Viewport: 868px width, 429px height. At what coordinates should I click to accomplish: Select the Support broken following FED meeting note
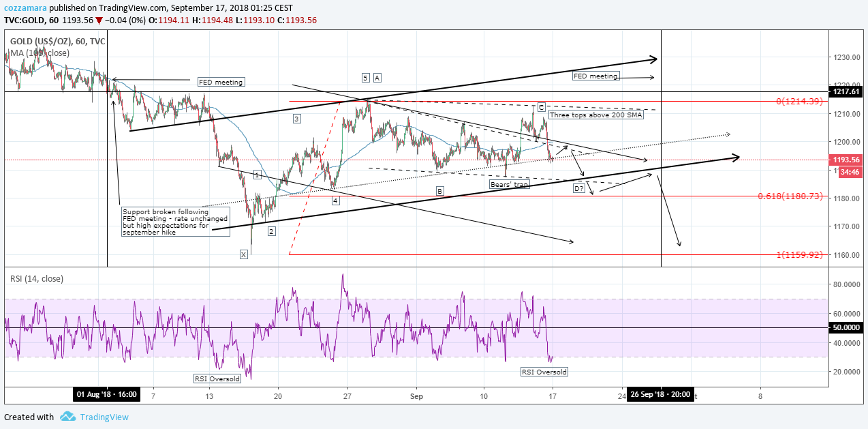[175, 222]
